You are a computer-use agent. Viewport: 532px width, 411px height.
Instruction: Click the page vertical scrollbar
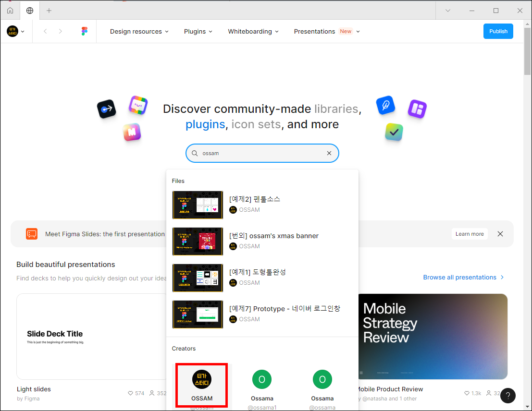pos(527,51)
